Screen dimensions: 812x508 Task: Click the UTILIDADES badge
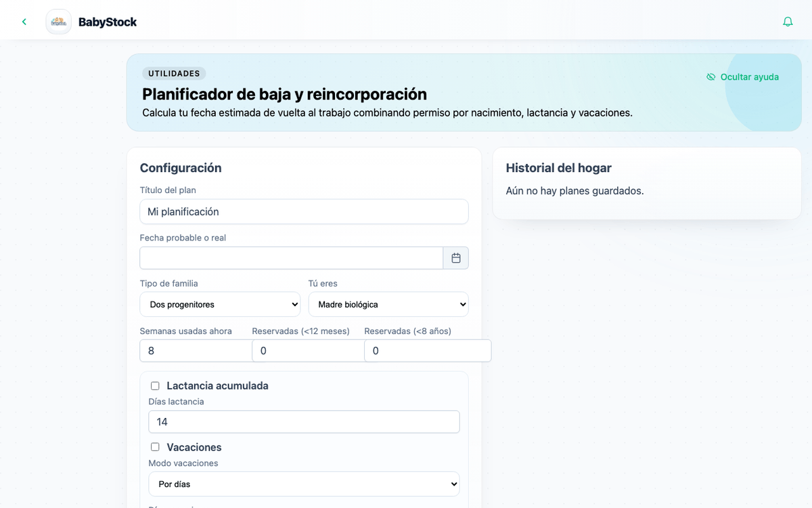pos(174,74)
